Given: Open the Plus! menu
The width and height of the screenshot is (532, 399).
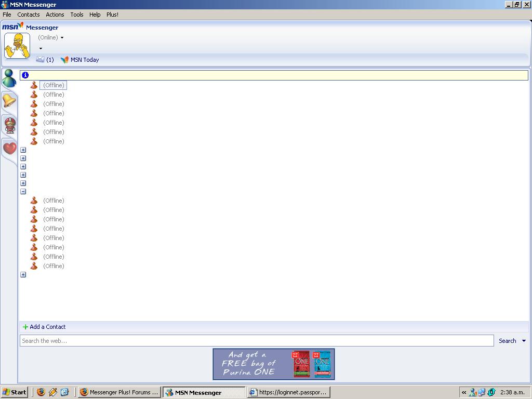Looking at the screenshot, I should (112, 15).
